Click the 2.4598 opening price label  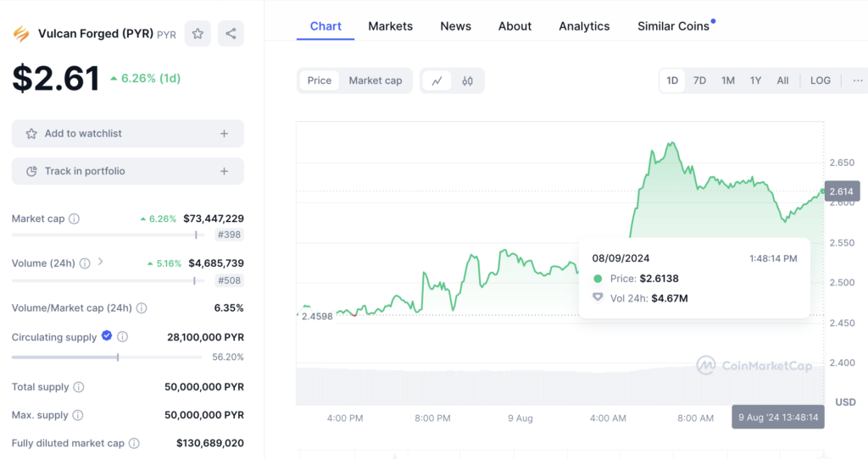coord(317,317)
